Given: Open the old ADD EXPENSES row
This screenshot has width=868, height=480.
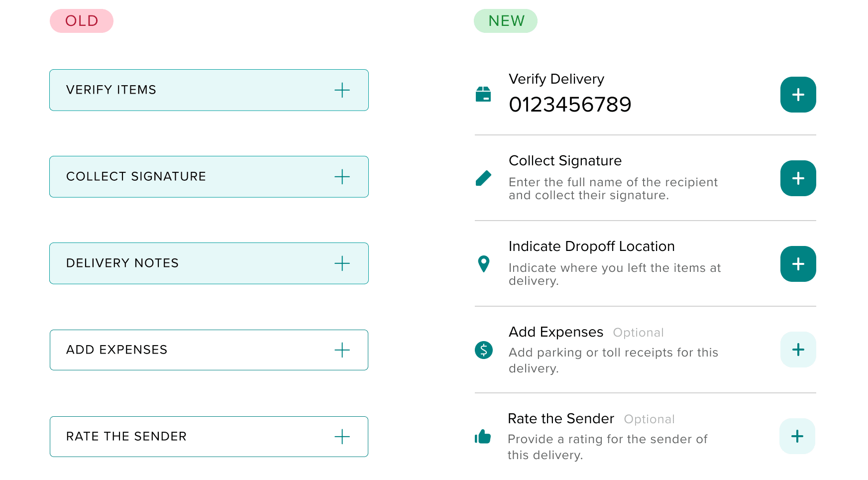Looking at the screenshot, I should click(342, 350).
